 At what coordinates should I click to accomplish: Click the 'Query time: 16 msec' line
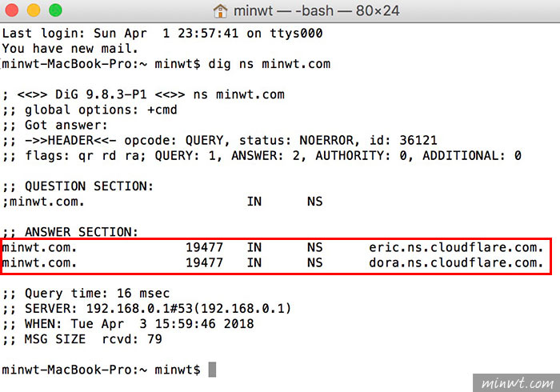coord(86,294)
